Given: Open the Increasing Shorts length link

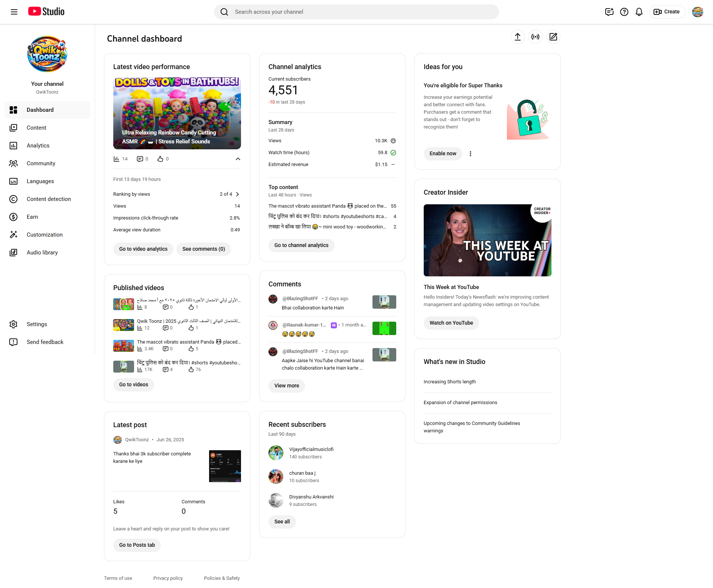Looking at the screenshot, I should click(x=449, y=381).
